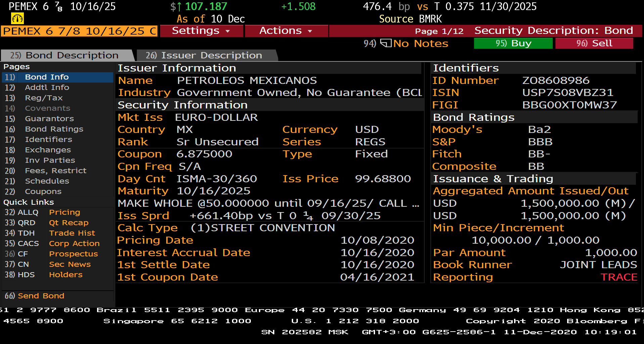Click Send Bond link

click(41, 296)
